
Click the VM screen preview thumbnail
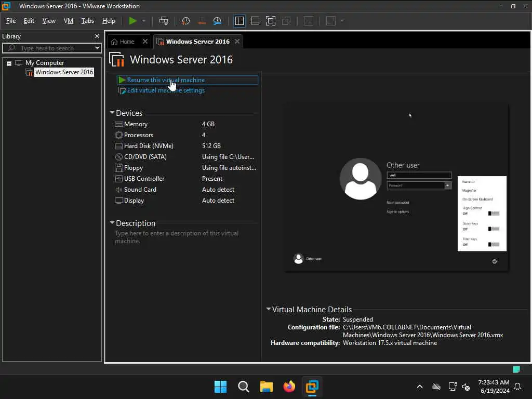(x=396, y=188)
